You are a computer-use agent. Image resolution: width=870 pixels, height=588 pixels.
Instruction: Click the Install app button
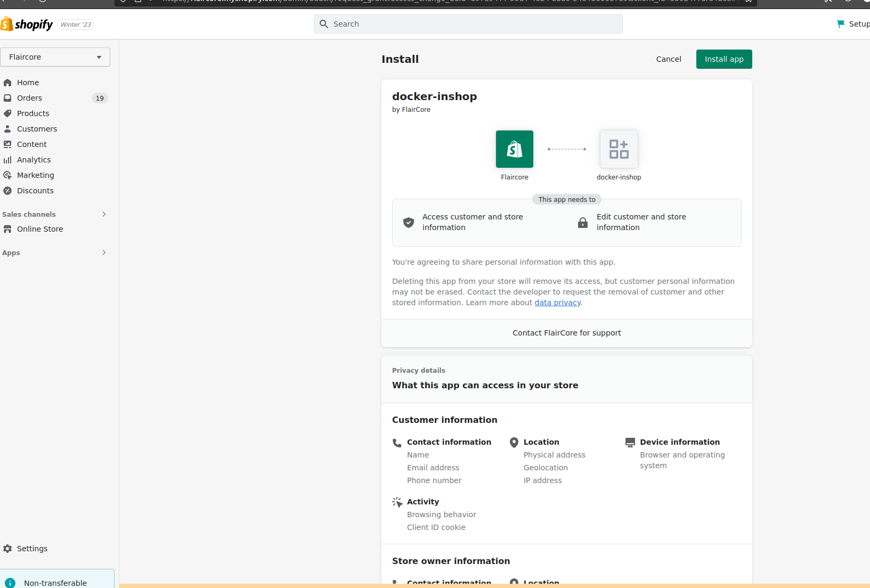[x=724, y=59]
